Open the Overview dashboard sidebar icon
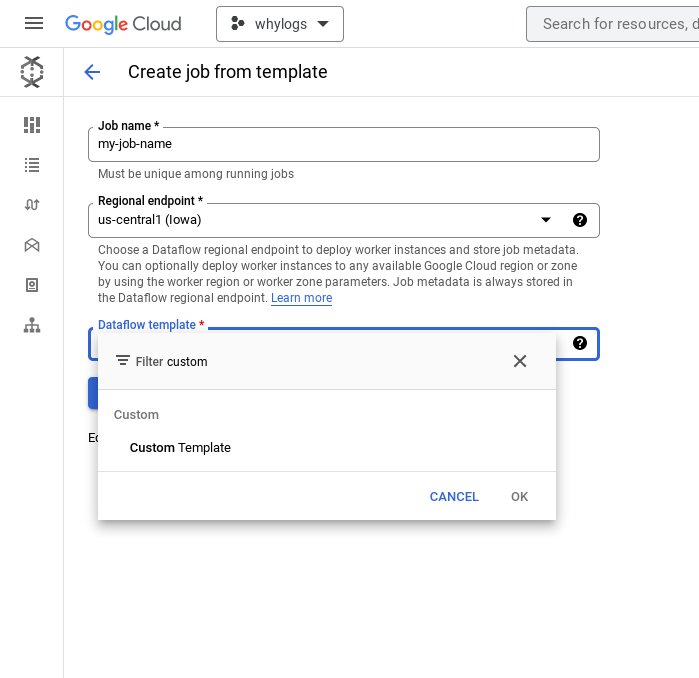Image resolution: width=699 pixels, height=678 pixels. [32, 125]
